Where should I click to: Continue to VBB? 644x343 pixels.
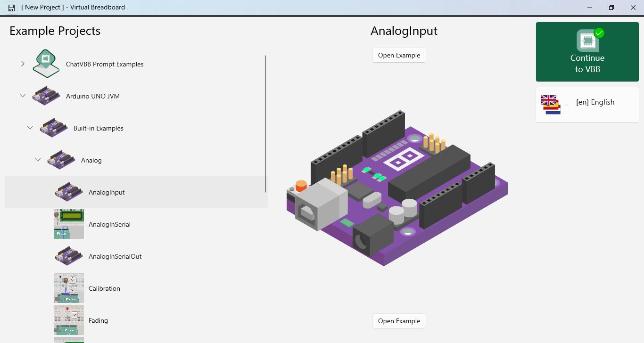(x=587, y=52)
